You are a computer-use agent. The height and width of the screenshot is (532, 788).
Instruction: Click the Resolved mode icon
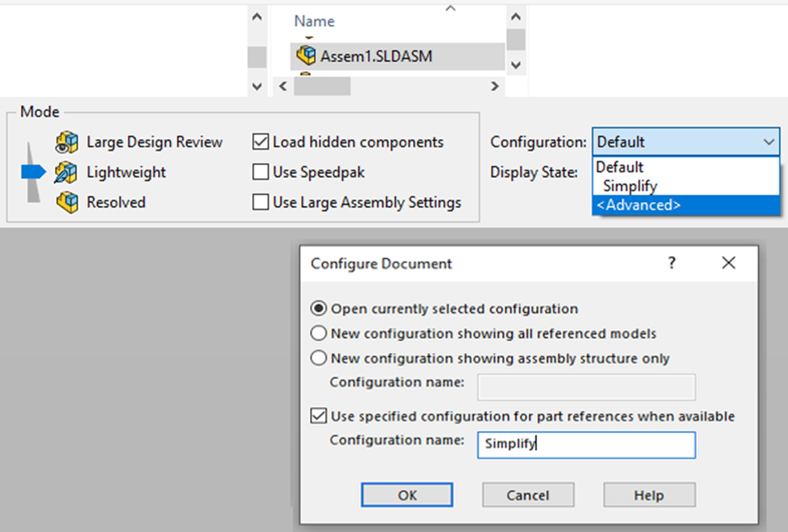pyautogui.click(x=67, y=203)
